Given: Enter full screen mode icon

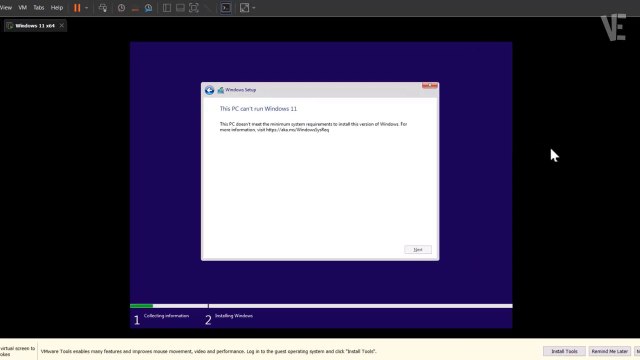Looking at the screenshot, I should pos(194,8).
